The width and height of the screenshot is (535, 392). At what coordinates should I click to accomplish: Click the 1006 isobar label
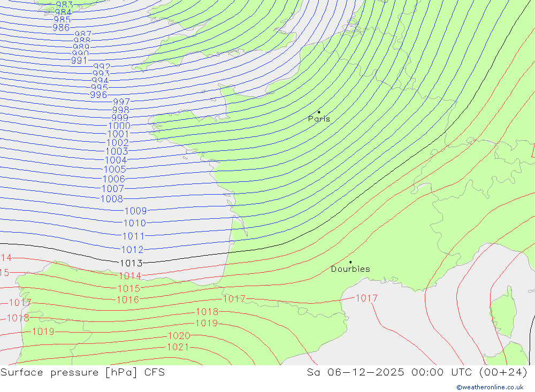point(113,179)
